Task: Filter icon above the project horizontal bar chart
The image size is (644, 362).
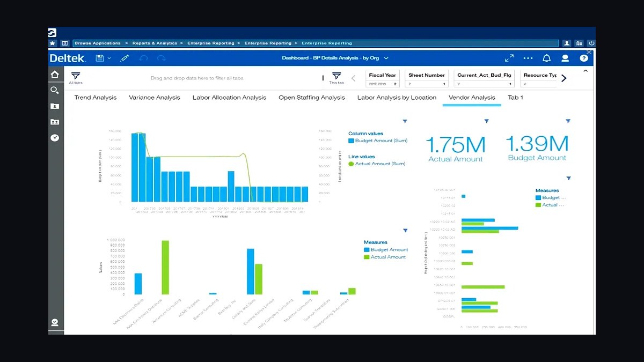Action: click(568, 178)
